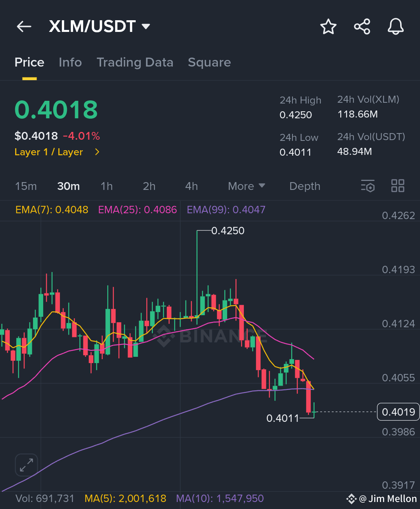Tap the 24h Vol(XLM) value 118.66M
Screen dimensions: 420x509
357,114
